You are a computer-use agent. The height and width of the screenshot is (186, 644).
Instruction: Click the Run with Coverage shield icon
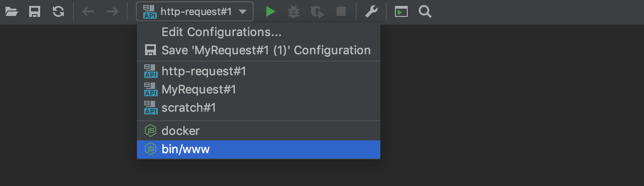click(317, 12)
